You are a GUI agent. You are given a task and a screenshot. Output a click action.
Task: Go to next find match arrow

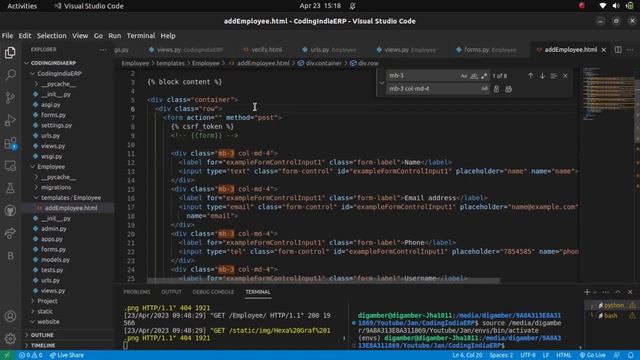(542, 76)
